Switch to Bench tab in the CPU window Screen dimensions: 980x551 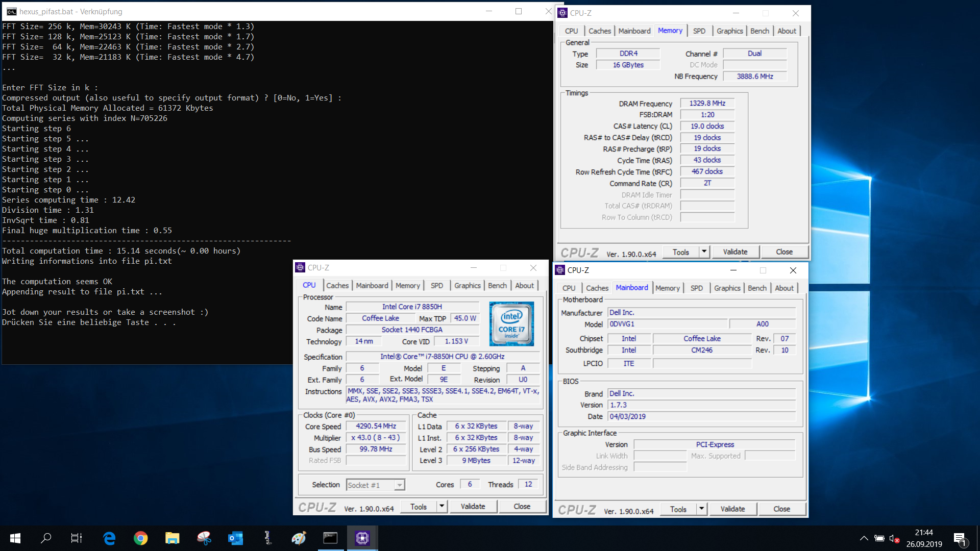[x=497, y=286]
